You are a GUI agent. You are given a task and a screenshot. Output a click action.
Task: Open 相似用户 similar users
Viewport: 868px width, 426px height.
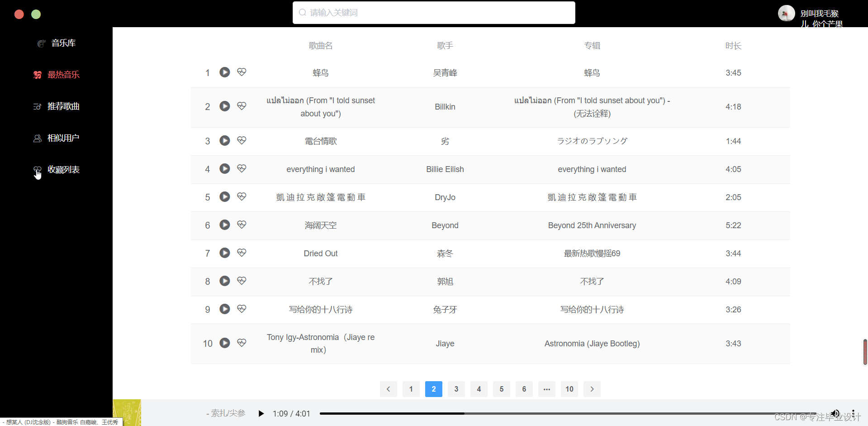[x=56, y=138]
